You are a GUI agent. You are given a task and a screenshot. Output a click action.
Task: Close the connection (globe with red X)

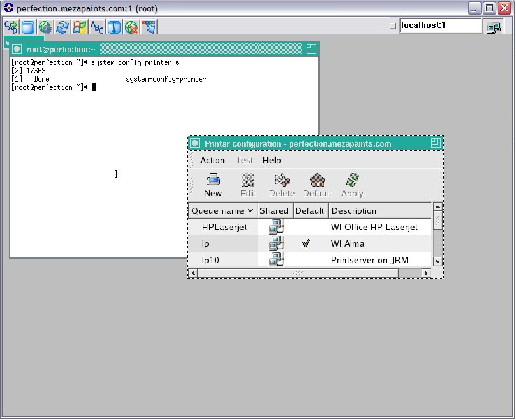[131, 27]
